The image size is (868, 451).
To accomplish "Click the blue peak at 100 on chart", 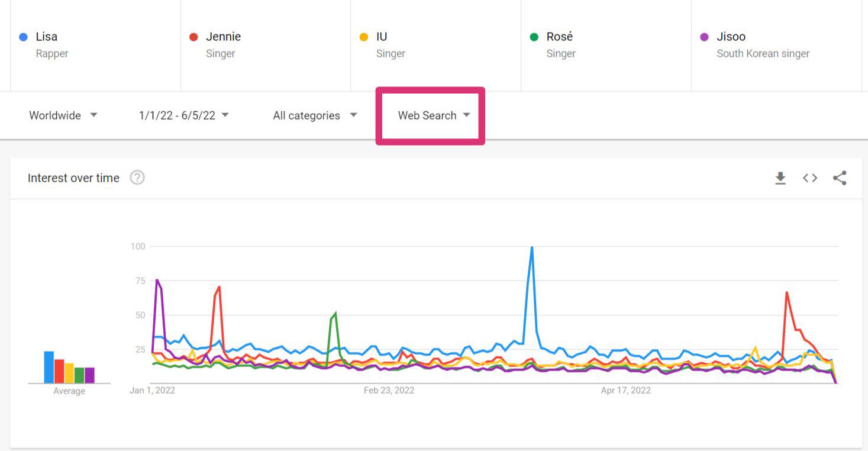I will [x=532, y=247].
